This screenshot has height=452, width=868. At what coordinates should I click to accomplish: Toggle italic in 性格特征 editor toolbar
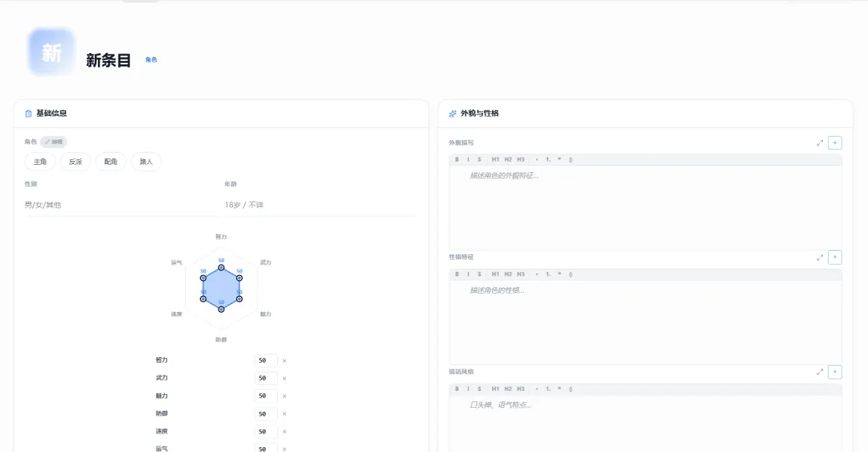click(469, 274)
